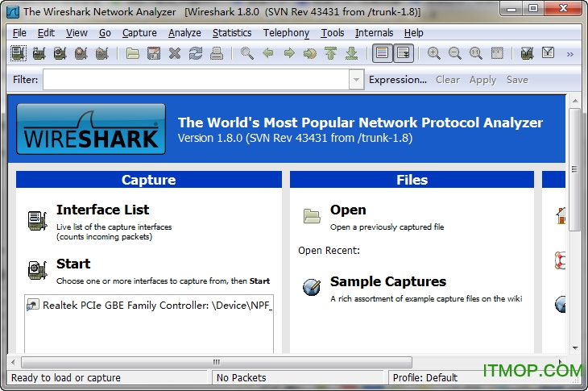Viewport: 588px width, 391px height.
Task: Click the find packet magnifier icon
Action: coord(247,54)
